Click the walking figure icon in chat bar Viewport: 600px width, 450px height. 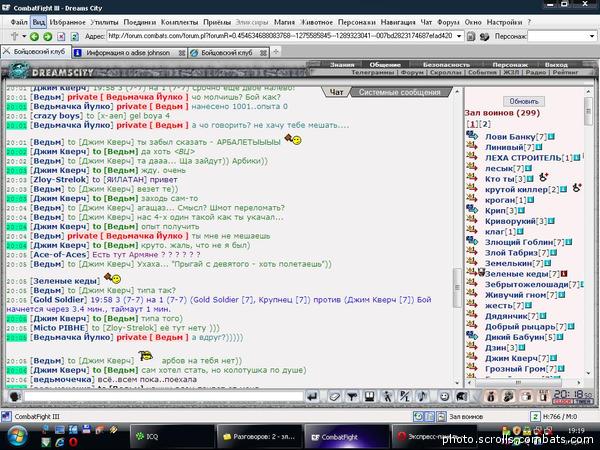tap(387, 397)
